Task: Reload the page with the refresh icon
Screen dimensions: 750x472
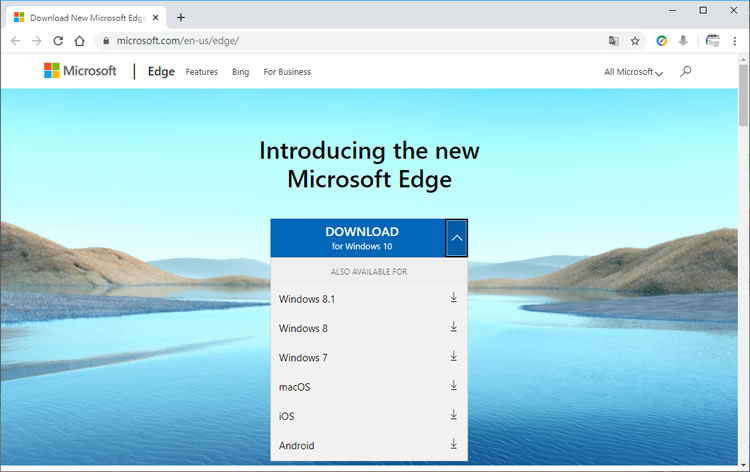Action: pos(58,41)
